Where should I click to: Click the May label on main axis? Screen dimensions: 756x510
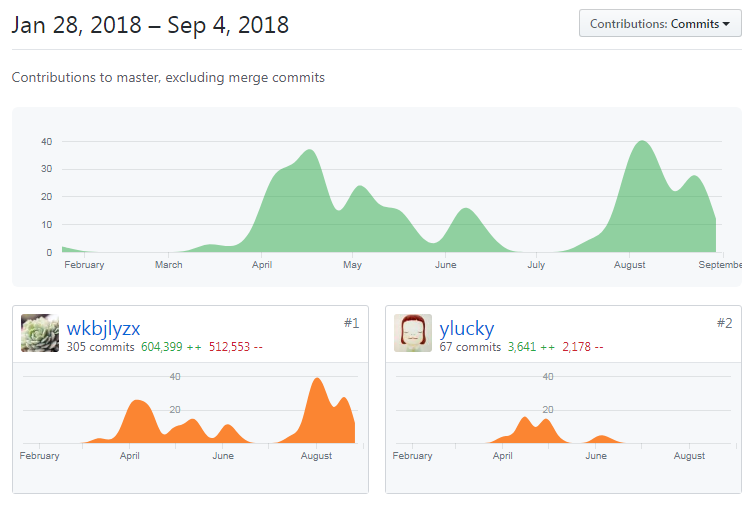(x=352, y=265)
